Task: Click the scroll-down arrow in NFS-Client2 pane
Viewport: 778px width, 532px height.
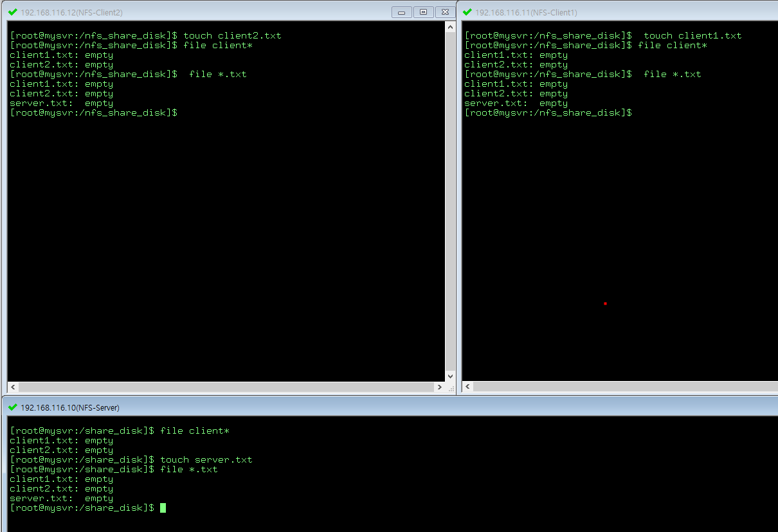Action: [450, 377]
